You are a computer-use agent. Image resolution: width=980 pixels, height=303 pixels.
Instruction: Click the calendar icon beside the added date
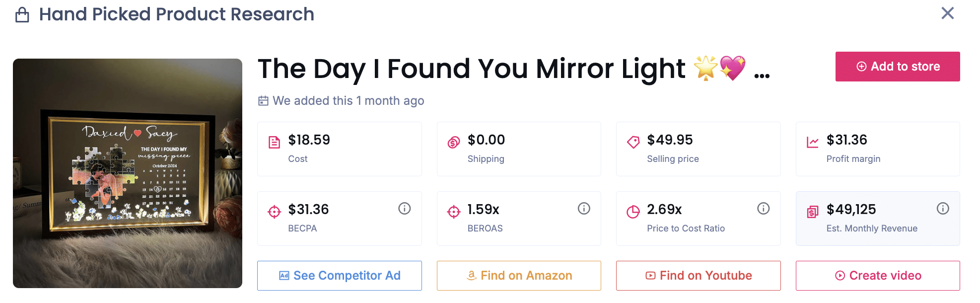click(x=264, y=100)
